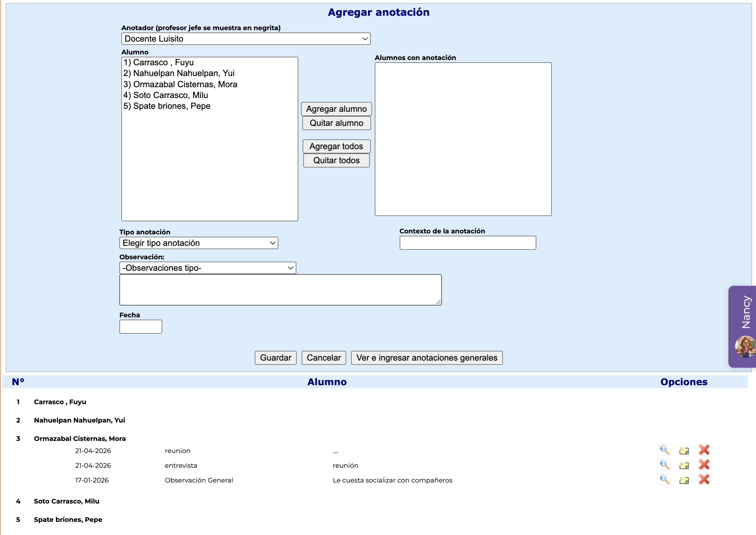Open the '-Observaciones tipo-' dropdown
This screenshot has height=535, width=756.
pyautogui.click(x=208, y=268)
